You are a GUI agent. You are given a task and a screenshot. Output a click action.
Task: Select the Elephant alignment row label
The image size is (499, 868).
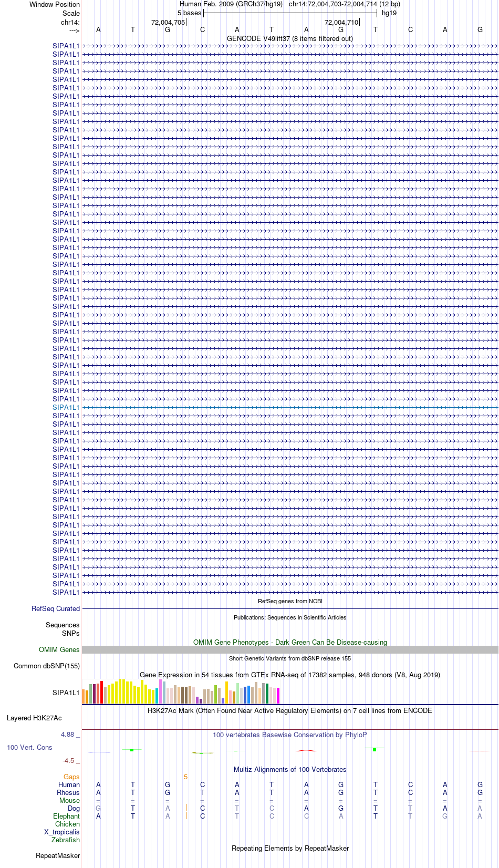coord(66,817)
